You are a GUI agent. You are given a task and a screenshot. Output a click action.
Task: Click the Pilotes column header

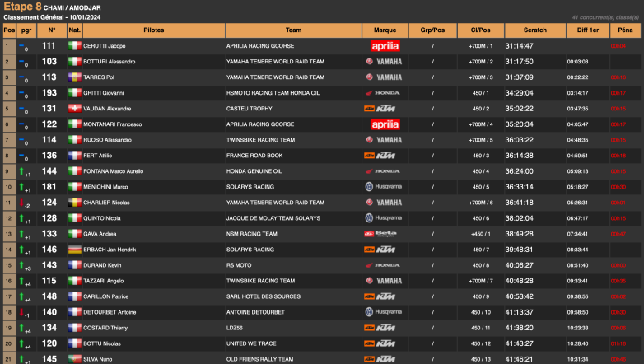(x=154, y=30)
